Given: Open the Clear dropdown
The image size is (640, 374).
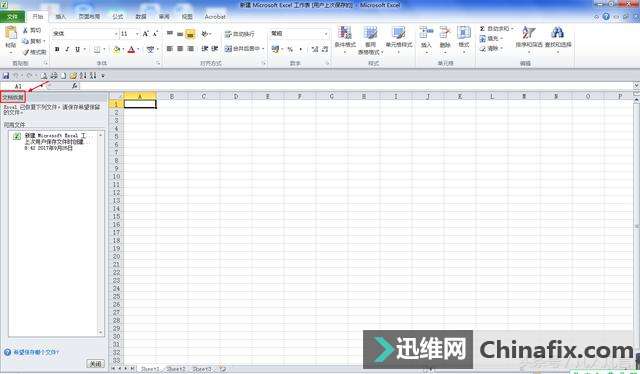Looking at the screenshot, I should [x=491, y=49].
